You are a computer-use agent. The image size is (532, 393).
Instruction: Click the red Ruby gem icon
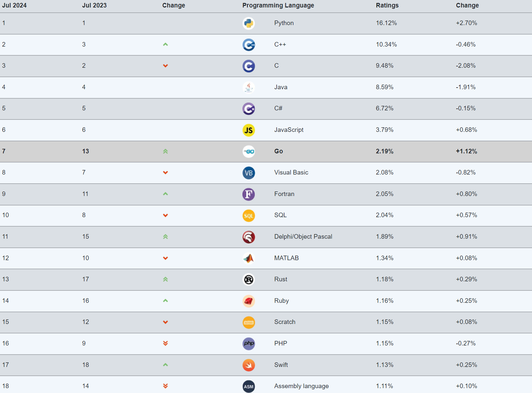point(249,301)
